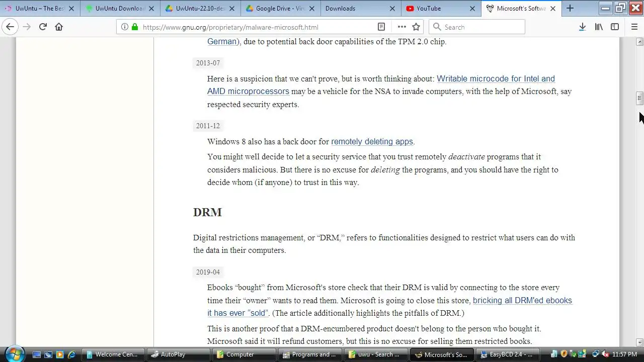The height and width of the screenshot is (362, 644).
Task: Close the YouTube tab
Action: click(x=472, y=9)
